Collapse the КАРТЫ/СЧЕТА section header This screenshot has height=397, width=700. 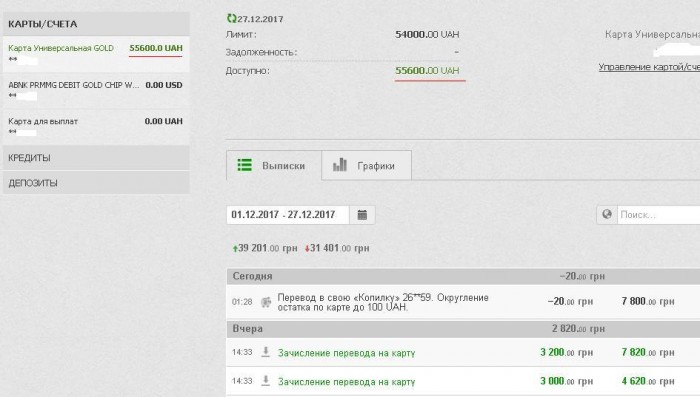[x=96, y=24]
